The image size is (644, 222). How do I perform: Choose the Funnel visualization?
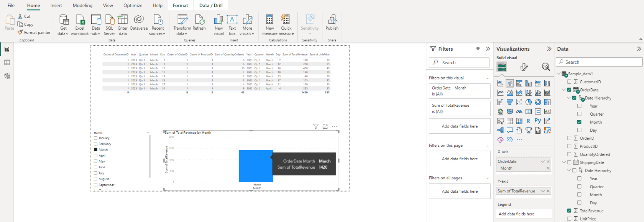point(510,102)
